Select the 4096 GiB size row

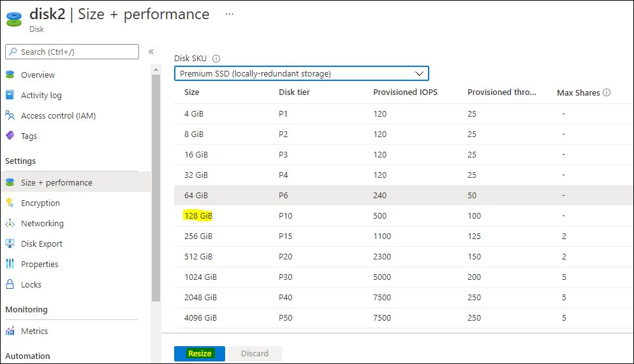pos(404,318)
